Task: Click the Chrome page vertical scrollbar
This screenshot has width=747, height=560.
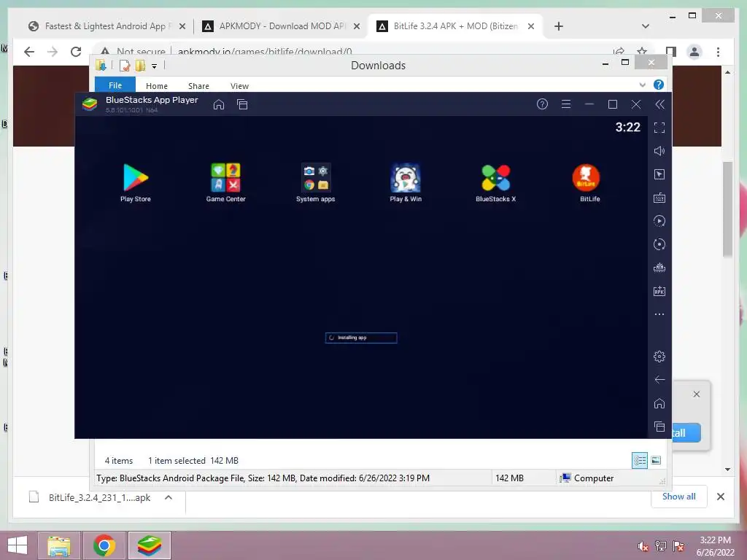Action: [727, 209]
